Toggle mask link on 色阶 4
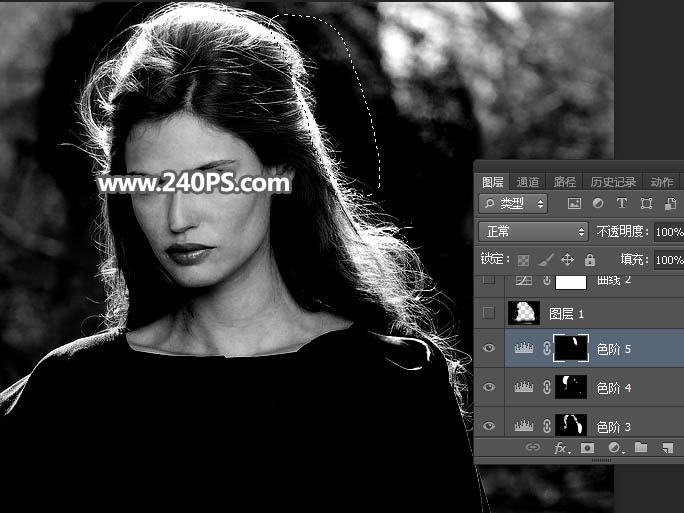The height and width of the screenshot is (513, 684). [547, 387]
